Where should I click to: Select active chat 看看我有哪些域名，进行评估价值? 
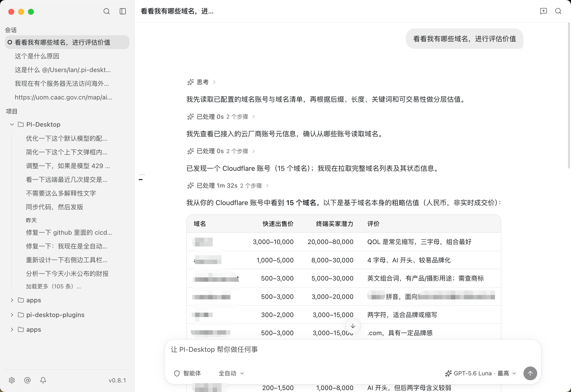[x=67, y=42]
